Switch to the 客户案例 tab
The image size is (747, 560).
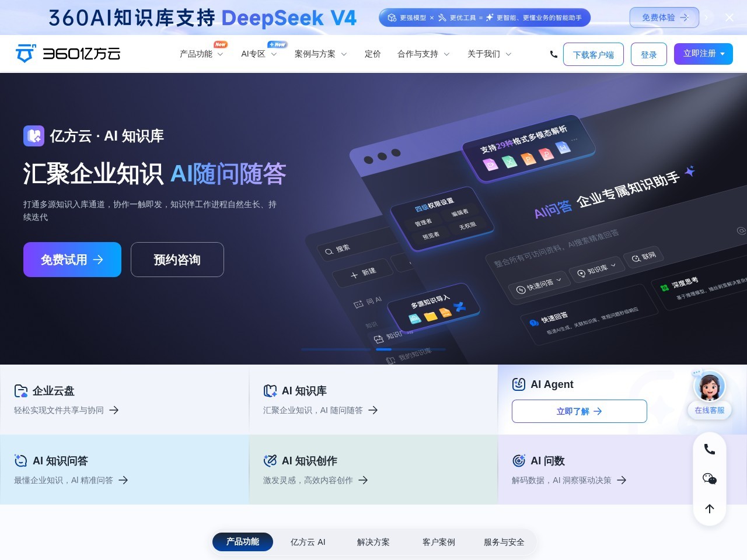pos(439,542)
